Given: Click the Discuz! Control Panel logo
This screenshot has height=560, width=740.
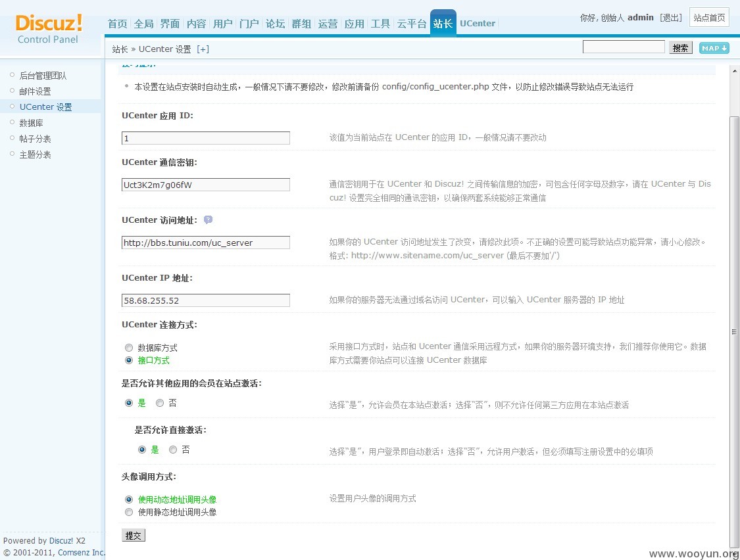Looking at the screenshot, I should [49, 30].
